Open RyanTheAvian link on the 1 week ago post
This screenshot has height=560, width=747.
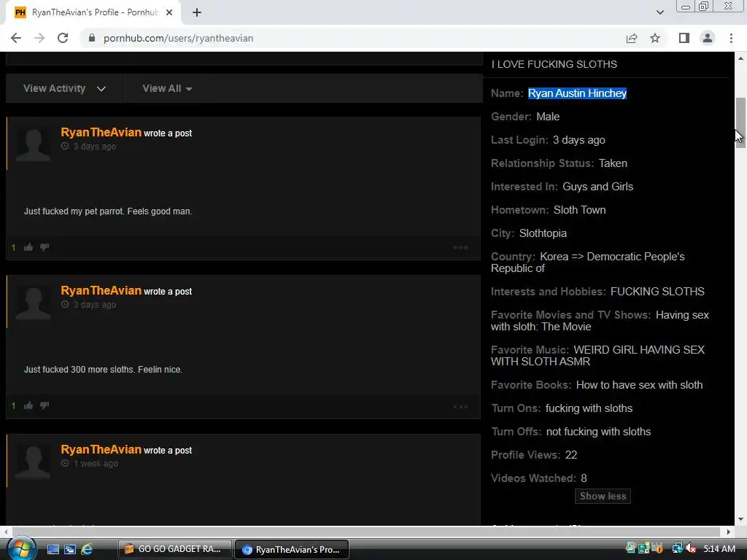point(101,449)
